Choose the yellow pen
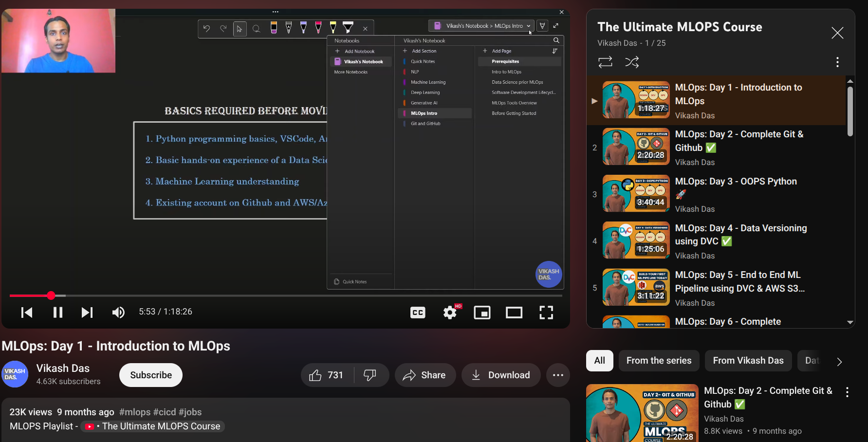This screenshot has height=442, width=868. (x=333, y=28)
